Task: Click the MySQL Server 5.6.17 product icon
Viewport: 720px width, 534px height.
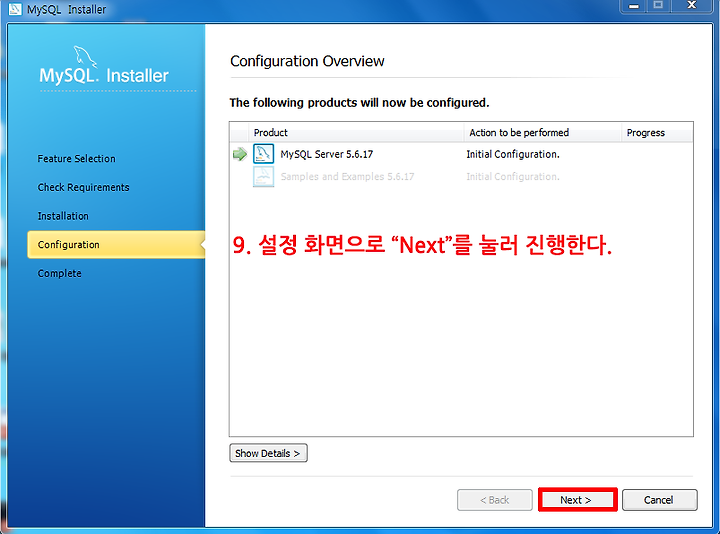Action: pos(264,154)
